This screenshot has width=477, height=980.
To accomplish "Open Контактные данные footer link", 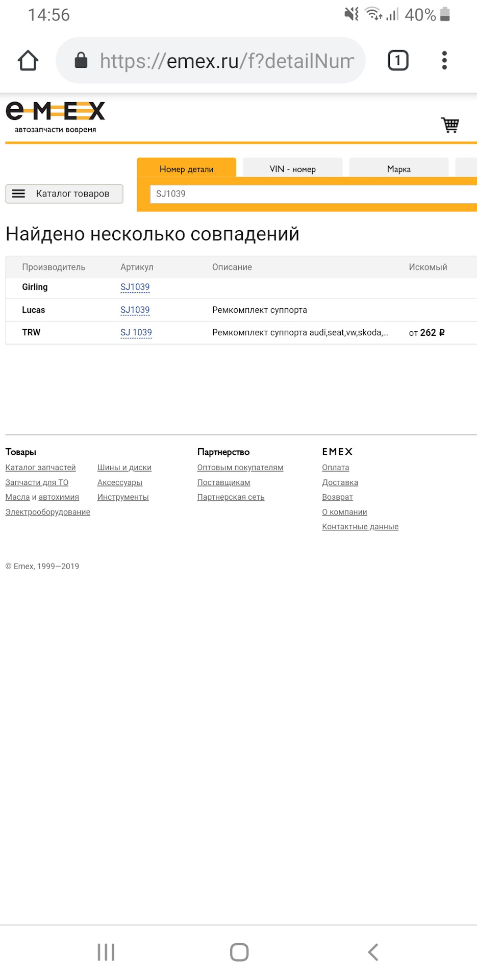I will coord(360,527).
